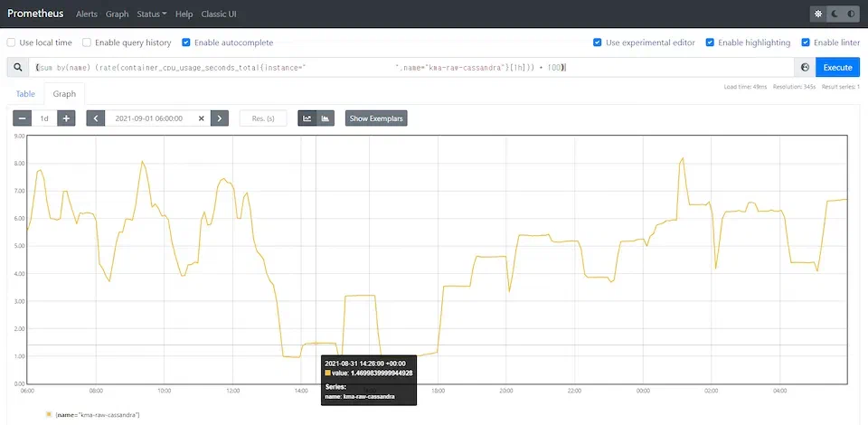Click the search magnifier icon beside query
868x425 pixels.
(18, 68)
